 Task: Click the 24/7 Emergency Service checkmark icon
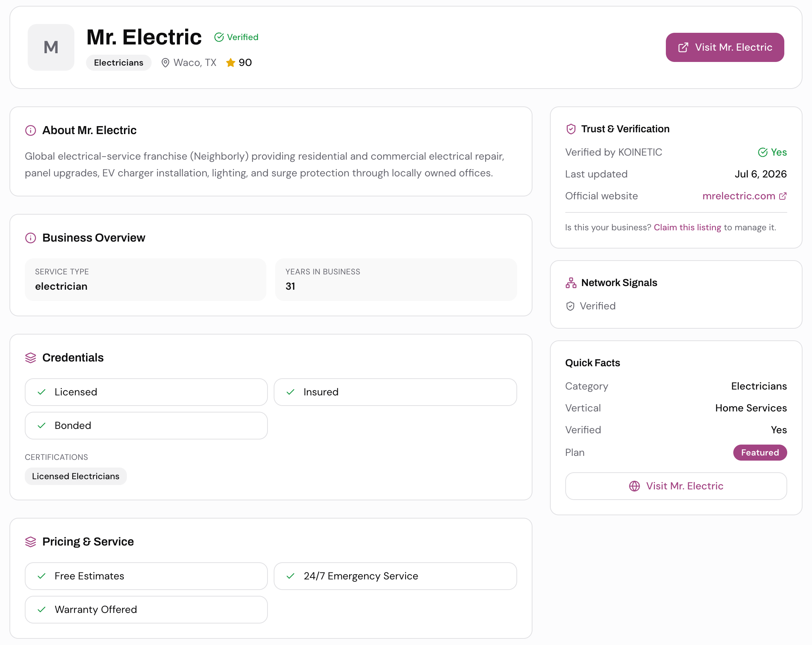coord(290,576)
